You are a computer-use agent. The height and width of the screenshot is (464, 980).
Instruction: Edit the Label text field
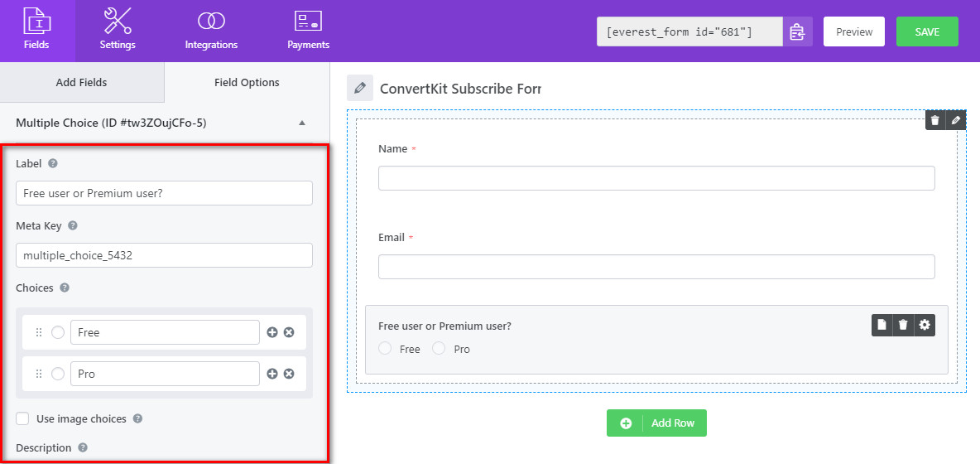click(x=164, y=193)
